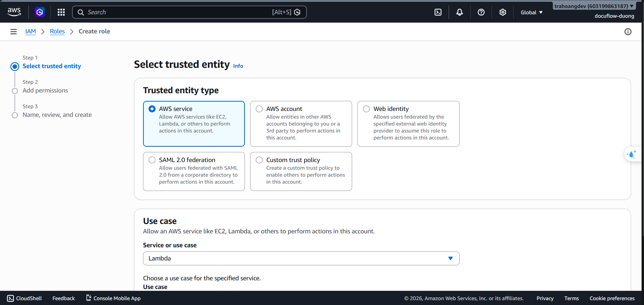The height and width of the screenshot is (305, 644).
Task: Choose the SAML 2.0 federation option
Action: (152, 160)
